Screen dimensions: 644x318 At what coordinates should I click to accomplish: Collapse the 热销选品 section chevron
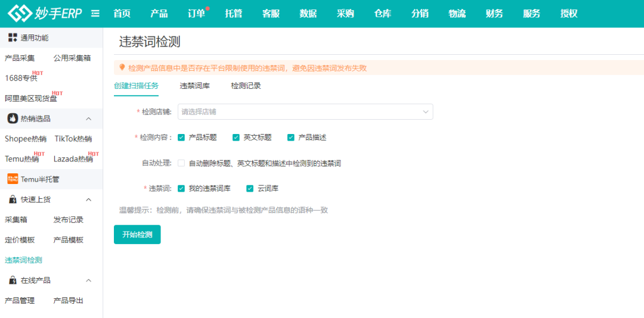pyautogui.click(x=88, y=119)
